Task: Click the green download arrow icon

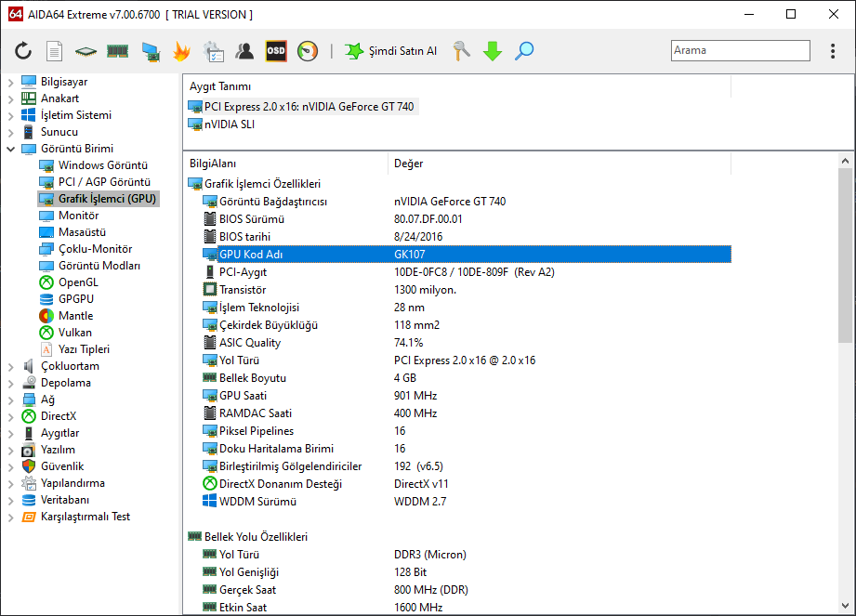Action: 493,51
